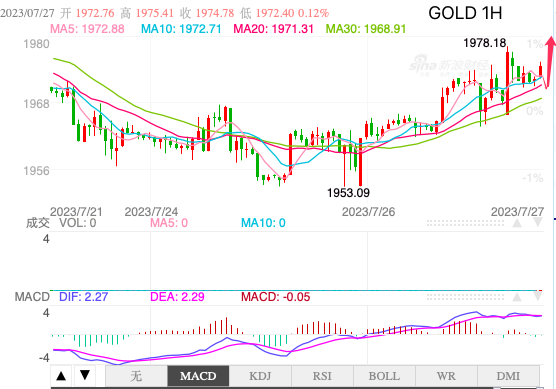Open the DMI indicator tab
This screenshot has width=556, height=389.
click(x=508, y=376)
